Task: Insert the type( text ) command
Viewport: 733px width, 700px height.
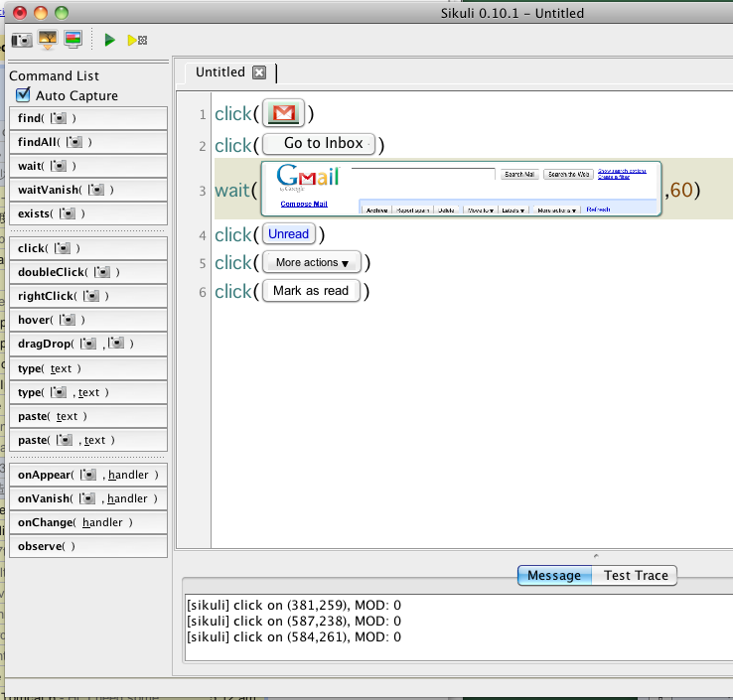Action: click(x=88, y=368)
